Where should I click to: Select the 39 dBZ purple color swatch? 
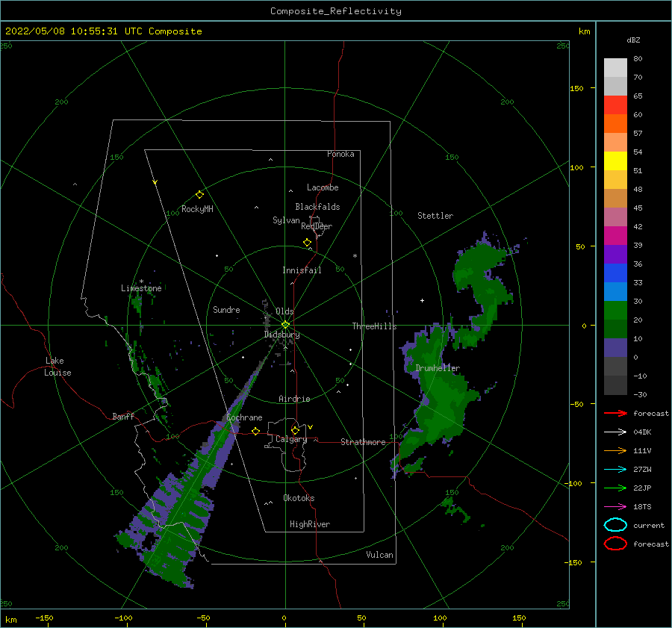(x=615, y=254)
